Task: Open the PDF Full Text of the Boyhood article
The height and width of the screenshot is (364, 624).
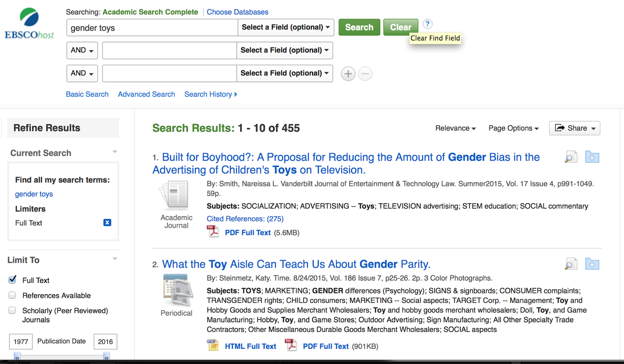Action: pyautogui.click(x=247, y=232)
